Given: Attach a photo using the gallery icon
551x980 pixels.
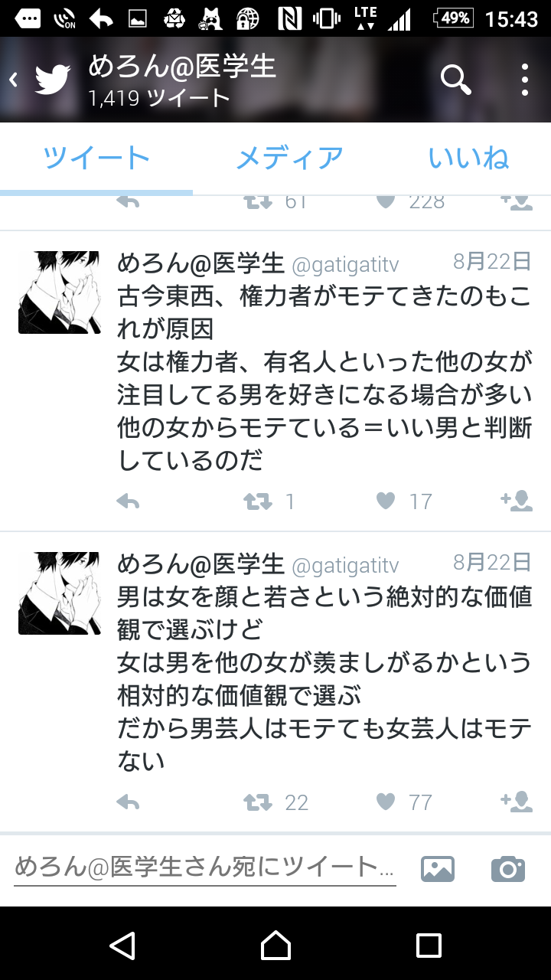Looking at the screenshot, I should point(438,869).
